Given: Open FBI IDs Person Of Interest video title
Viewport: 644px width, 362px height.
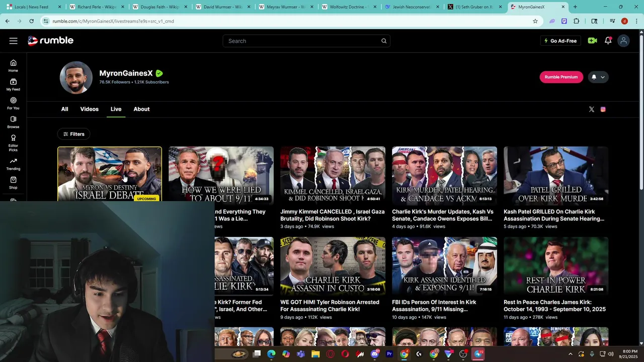Looking at the screenshot, I should (434, 306).
